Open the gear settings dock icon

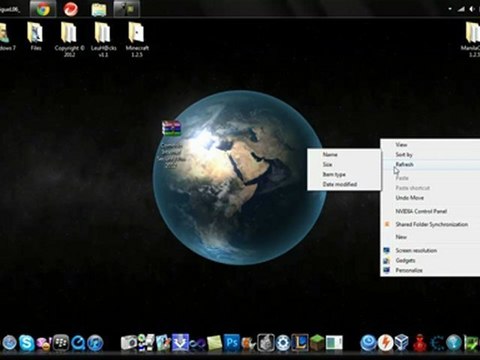(283, 343)
